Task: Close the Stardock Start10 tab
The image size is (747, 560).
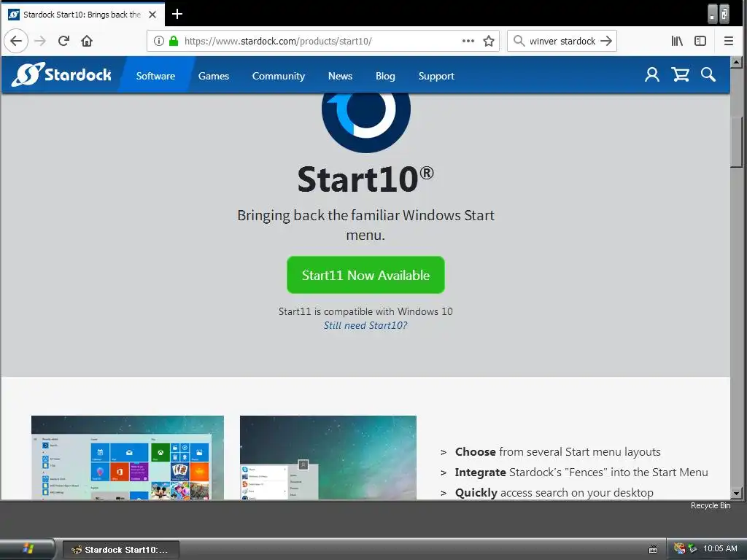Action: [x=152, y=15]
